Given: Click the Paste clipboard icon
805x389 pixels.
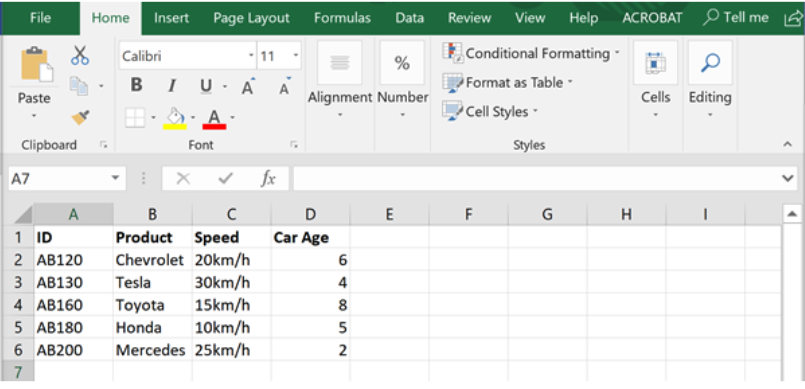Looking at the screenshot, I should (36, 65).
